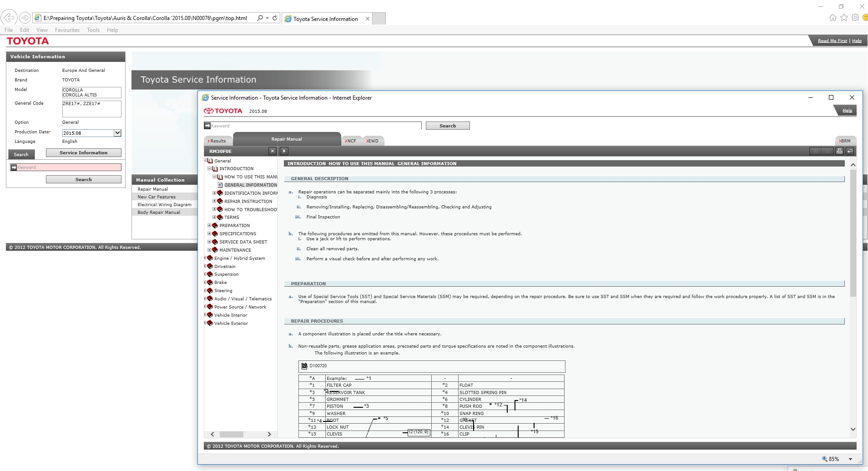Close the RM30F0E tree panel with X

tap(272, 151)
